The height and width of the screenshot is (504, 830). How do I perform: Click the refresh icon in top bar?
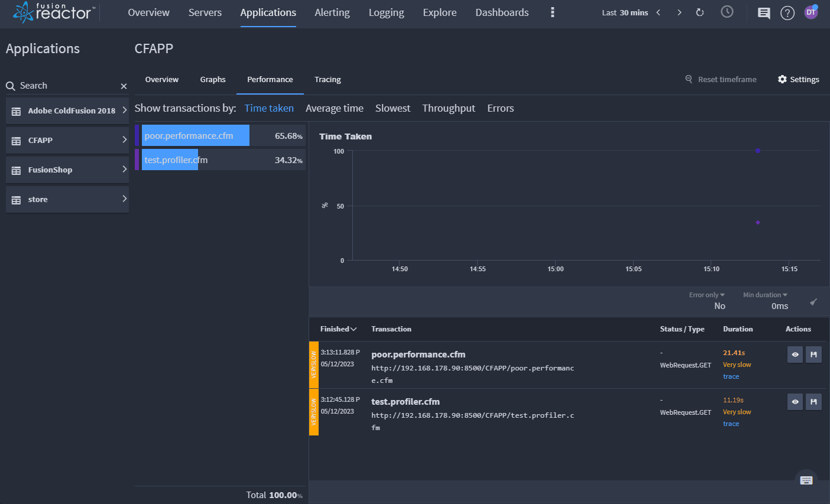tap(700, 12)
